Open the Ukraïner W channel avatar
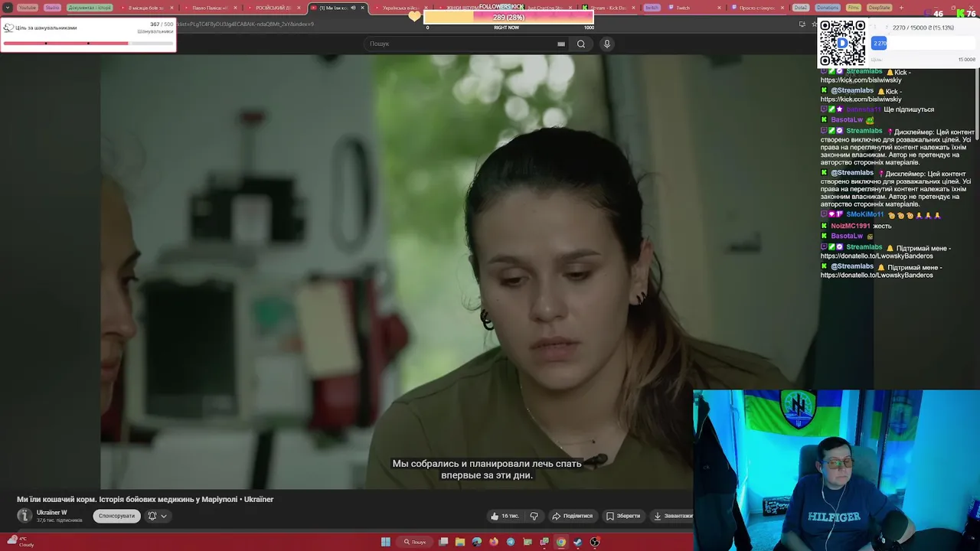Viewport: 980px width, 551px height. (x=24, y=516)
